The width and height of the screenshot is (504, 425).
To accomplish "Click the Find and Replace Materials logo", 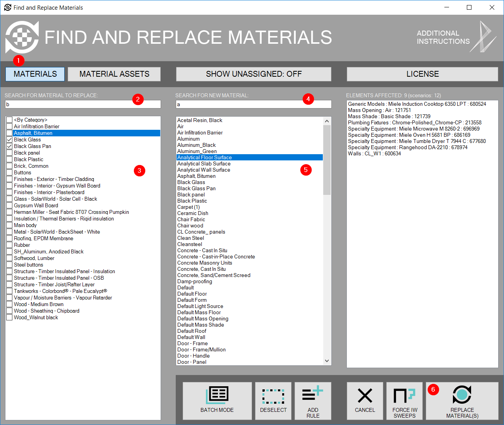I will [x=22, y=38].
